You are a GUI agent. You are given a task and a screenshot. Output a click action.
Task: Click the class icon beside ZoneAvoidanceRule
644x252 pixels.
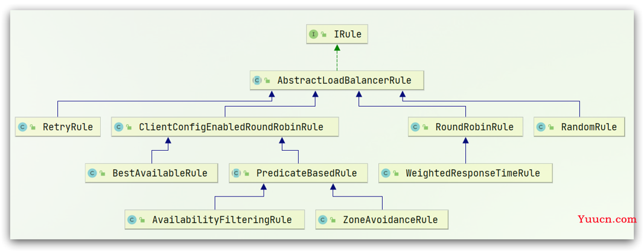[322, 219]
